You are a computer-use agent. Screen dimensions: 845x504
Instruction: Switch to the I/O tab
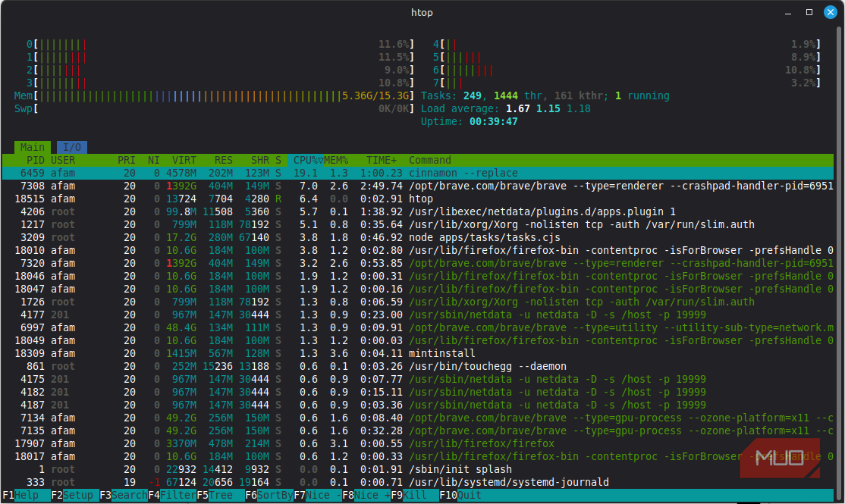tap(71, 147)
